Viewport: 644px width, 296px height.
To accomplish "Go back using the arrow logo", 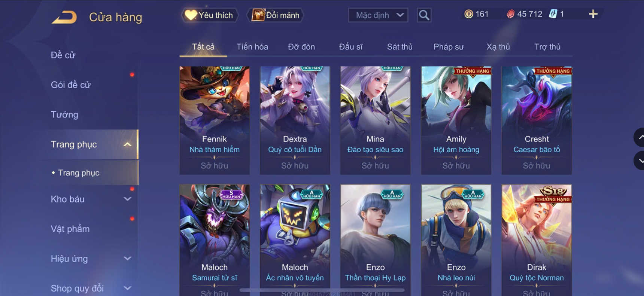I will pyautogui.click(x=64, y=17).
